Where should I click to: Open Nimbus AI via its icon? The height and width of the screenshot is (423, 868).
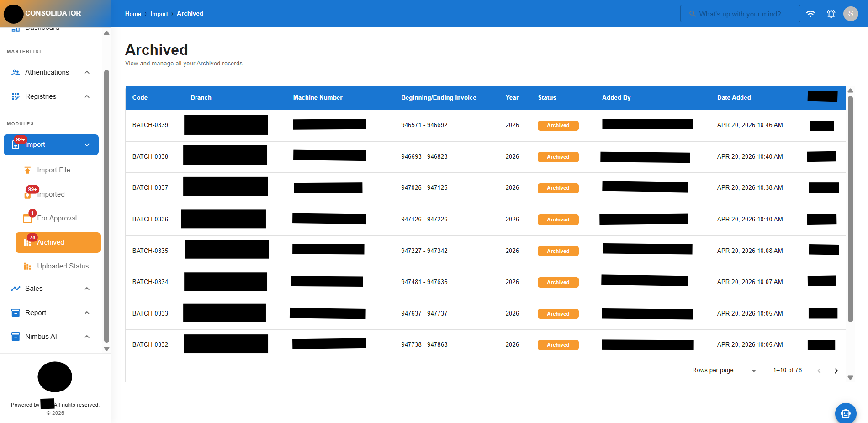(x=15, y=336)
